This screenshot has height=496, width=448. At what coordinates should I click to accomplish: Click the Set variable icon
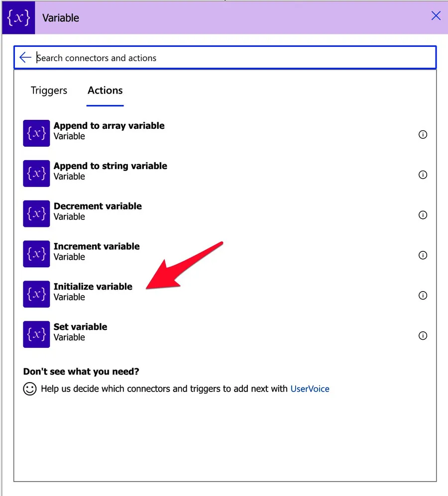tap(36, 335)
